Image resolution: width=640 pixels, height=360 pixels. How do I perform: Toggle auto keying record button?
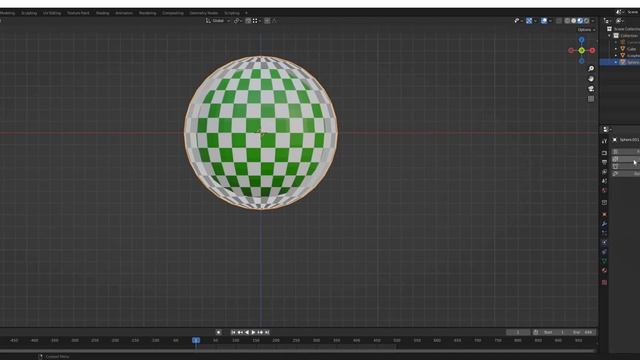(218, 332)
